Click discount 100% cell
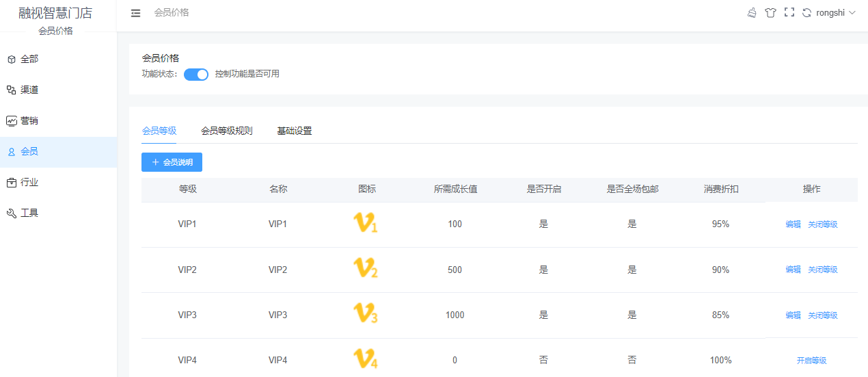This screenshot has width=868, height=377. point(721,361)
